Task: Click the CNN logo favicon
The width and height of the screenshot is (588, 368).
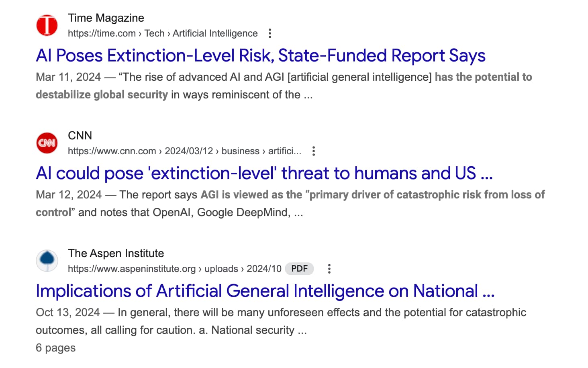Action: [47, 143]
